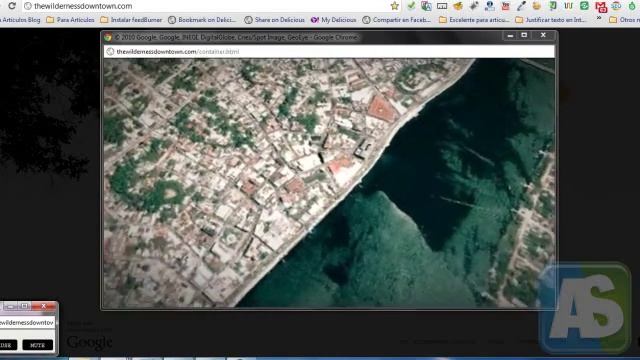Click the orange bird extension icon

click(458, 6)
